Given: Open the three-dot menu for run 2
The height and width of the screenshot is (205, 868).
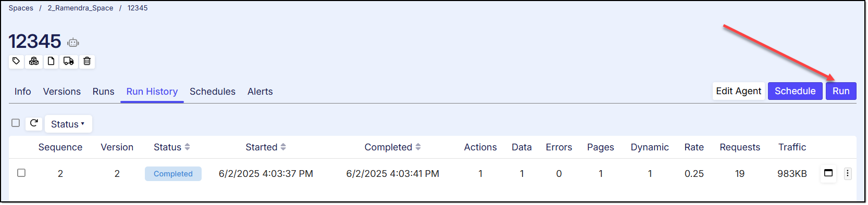Looking at the screenshot, I should (x=848, y=174).
